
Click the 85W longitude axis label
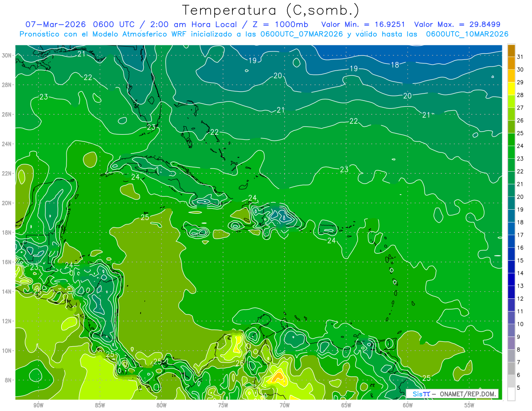click(x=100, y=405)
